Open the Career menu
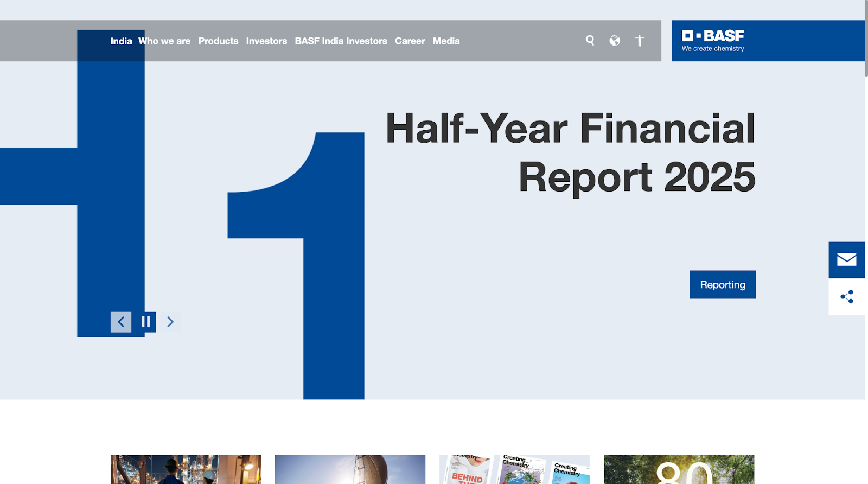The width and height of the screenshot is (868, 484). click(410, 41)
